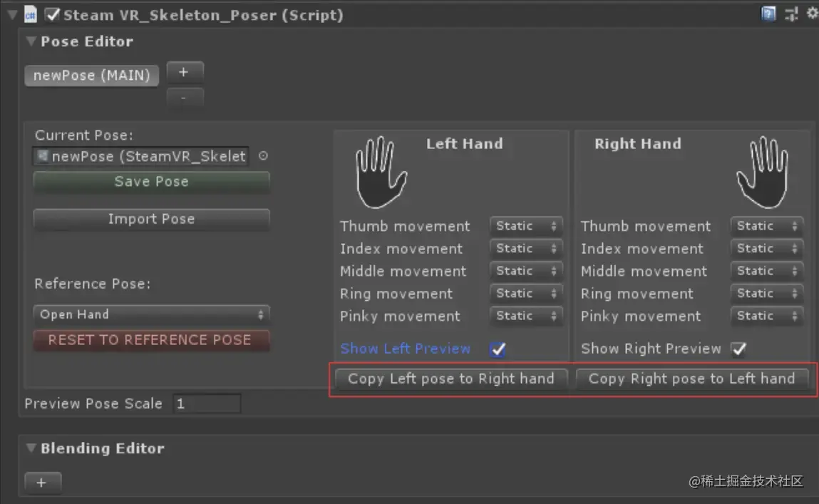This screenshot has width=819, height=504.
Task: Click the Save Pose button
Action: point(152,182)
